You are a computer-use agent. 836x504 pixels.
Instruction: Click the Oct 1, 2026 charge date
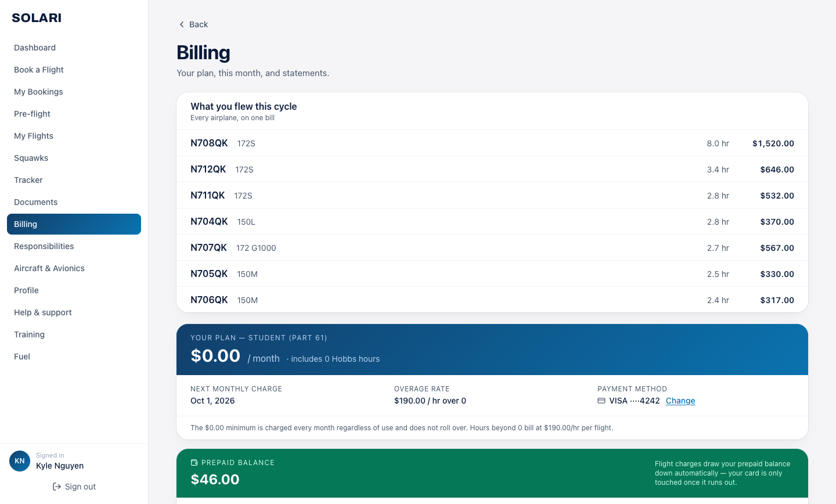(212, 401)
